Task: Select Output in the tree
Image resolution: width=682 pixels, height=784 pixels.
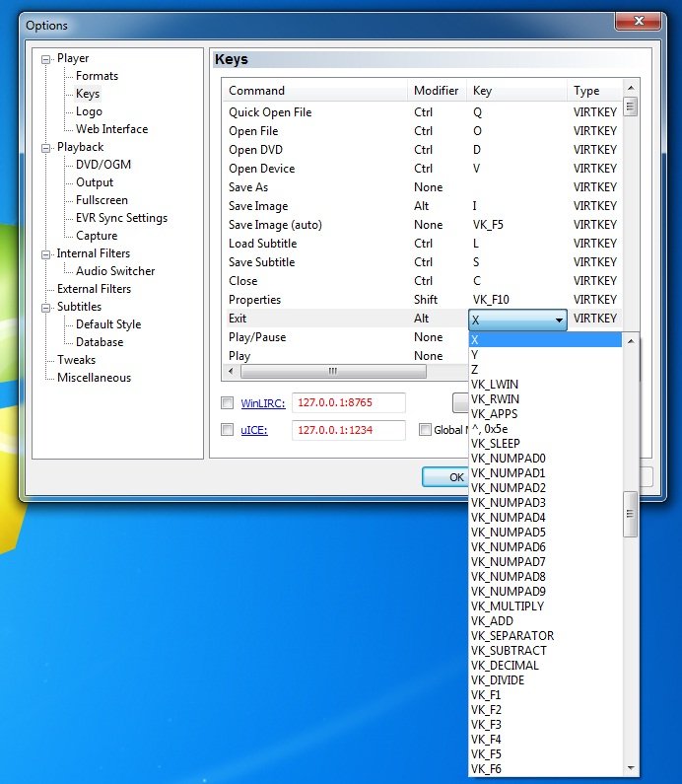Action: coord(95,182)
